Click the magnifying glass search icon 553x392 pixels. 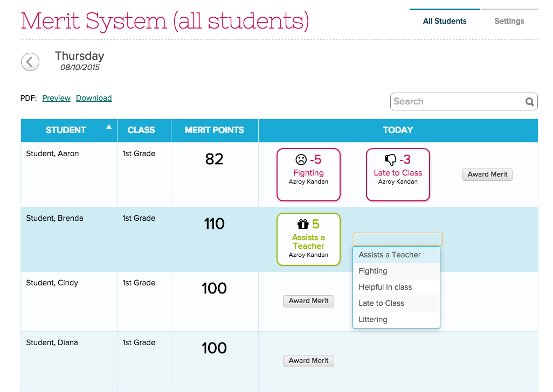[x=529, y=101]
